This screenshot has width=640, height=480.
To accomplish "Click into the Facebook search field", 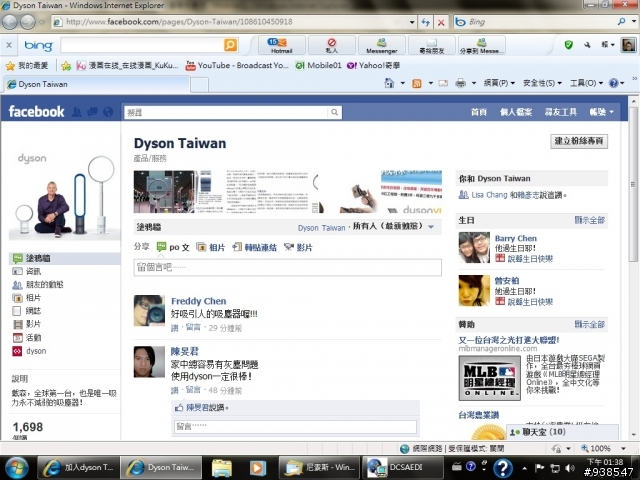I will pyautogui.click(x=226, y=112).
